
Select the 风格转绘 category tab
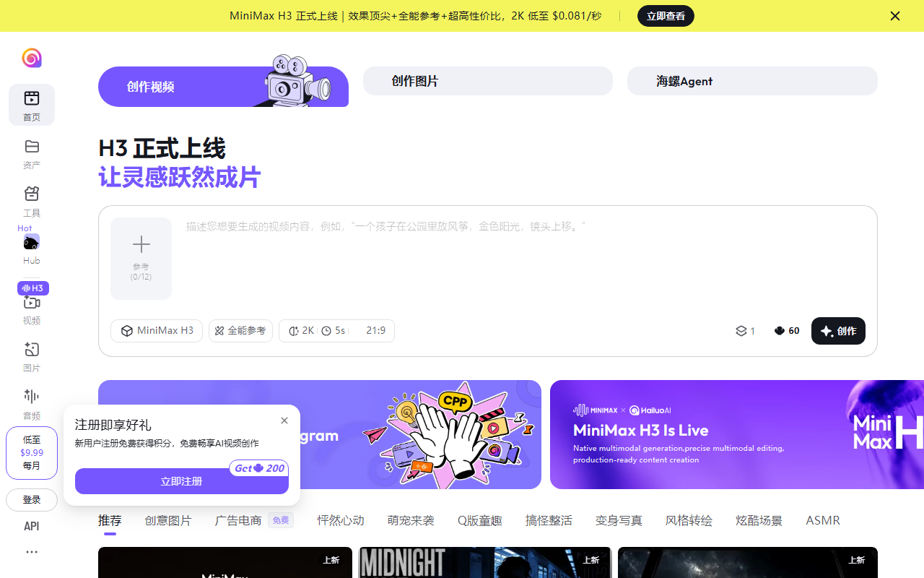point(689,520)
